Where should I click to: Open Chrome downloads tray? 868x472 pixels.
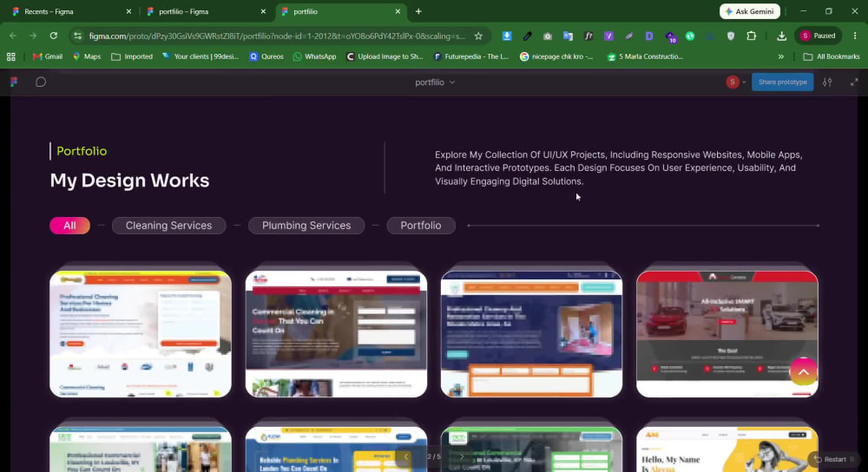[x=782, y=36]
